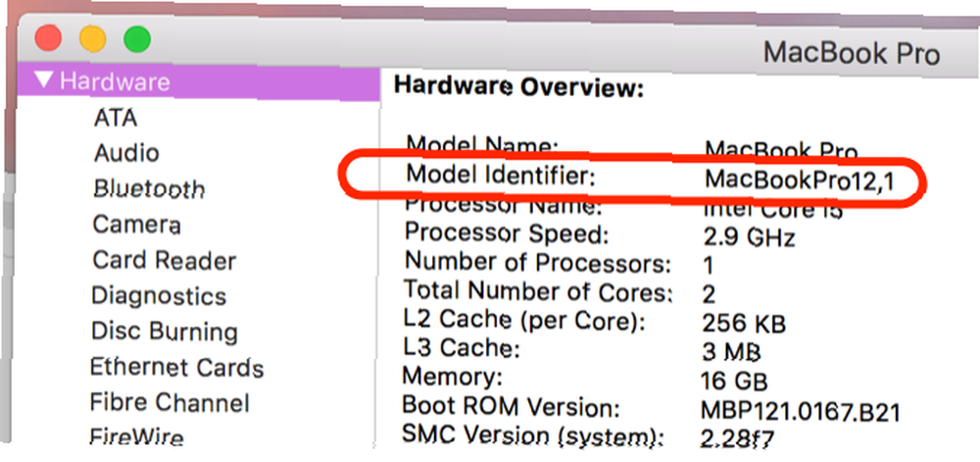Select Diagnostics in the sidebar
Screen dimensions: 980x462
pos(159,296)
